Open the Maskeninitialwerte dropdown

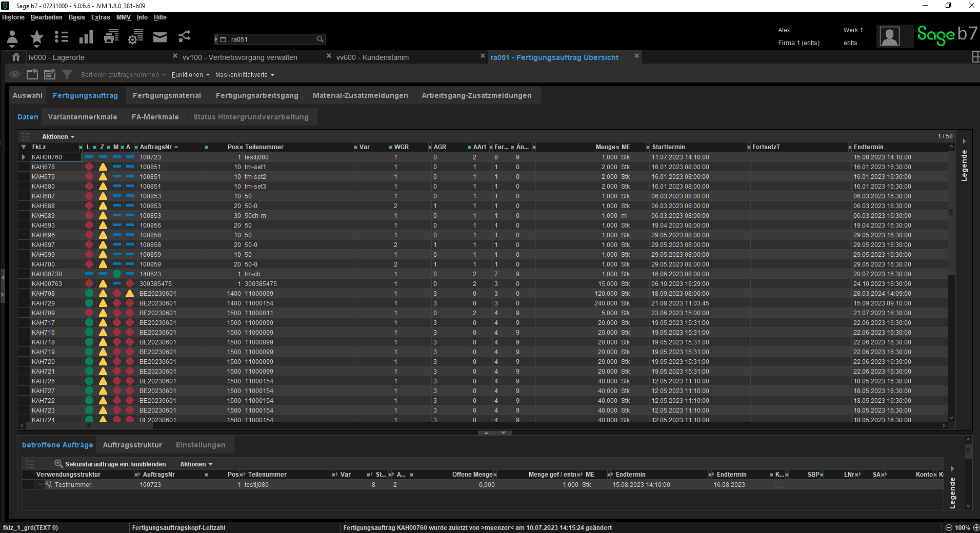245,75
